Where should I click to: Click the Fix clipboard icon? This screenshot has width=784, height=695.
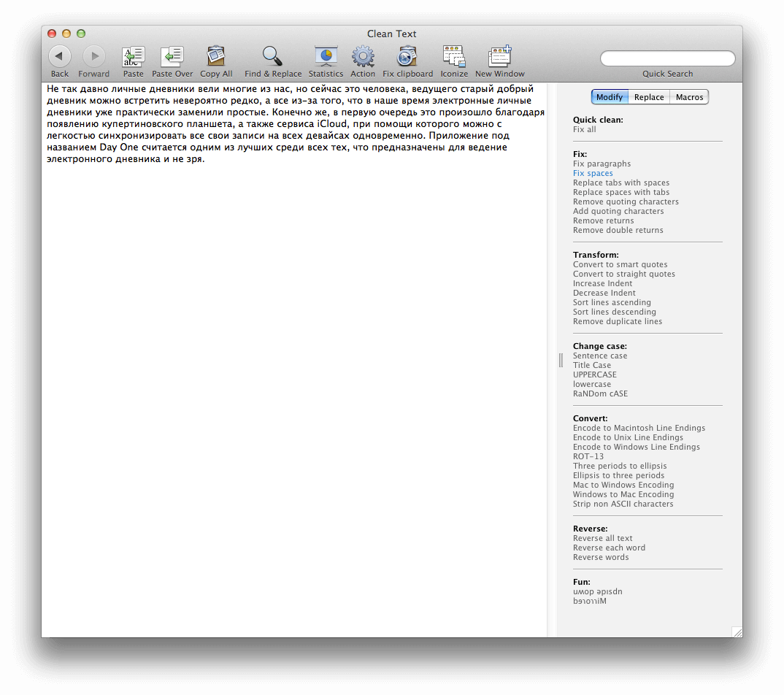407,56
